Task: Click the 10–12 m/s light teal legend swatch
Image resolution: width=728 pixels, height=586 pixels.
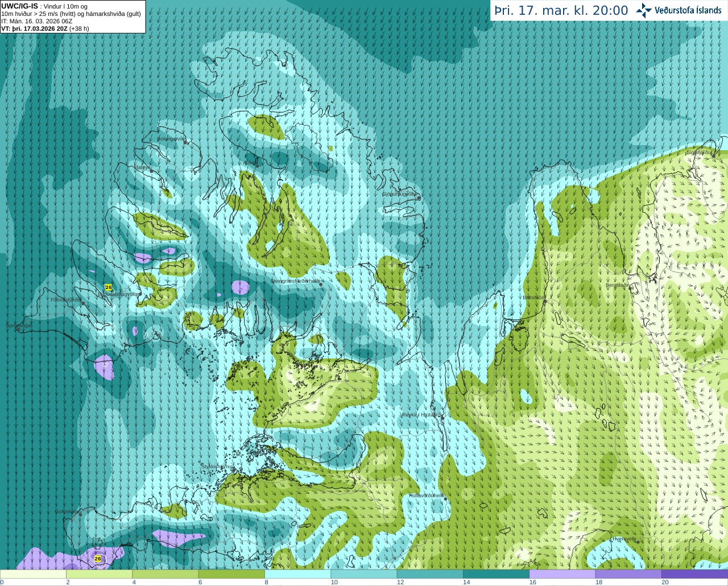Action: (364, 574)
